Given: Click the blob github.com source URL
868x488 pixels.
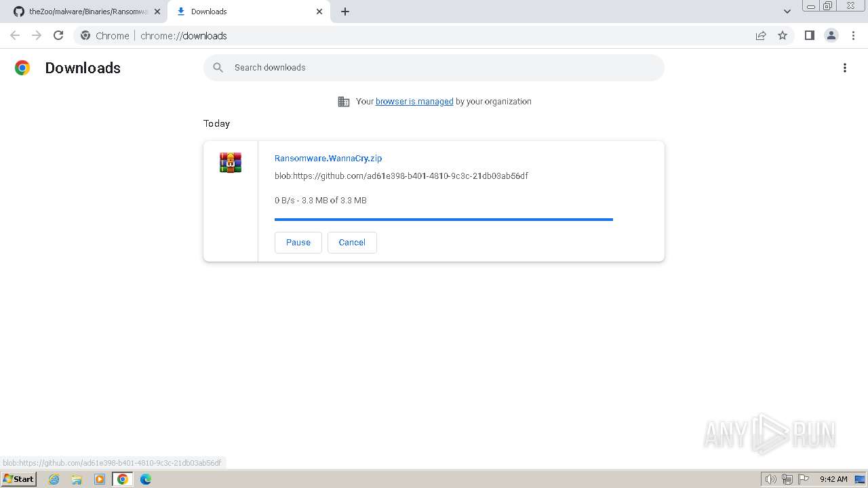Looking at the screenshot, I should (401, 176).
